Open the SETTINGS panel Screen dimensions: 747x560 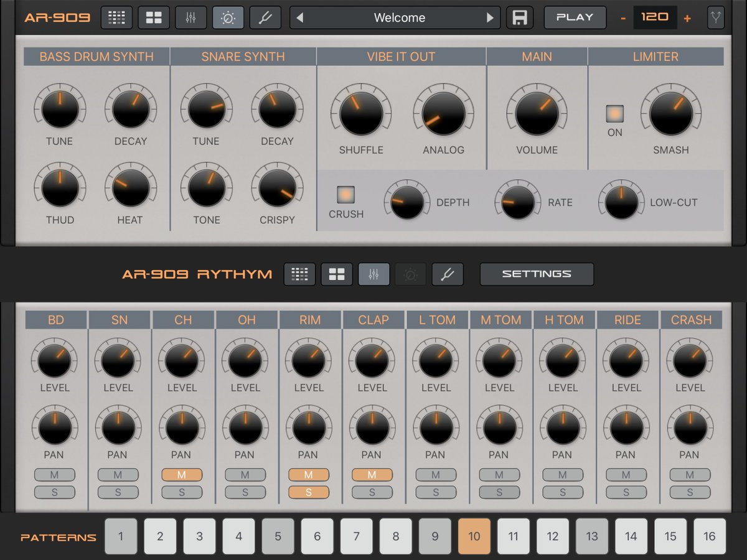[x=537, y=274]
